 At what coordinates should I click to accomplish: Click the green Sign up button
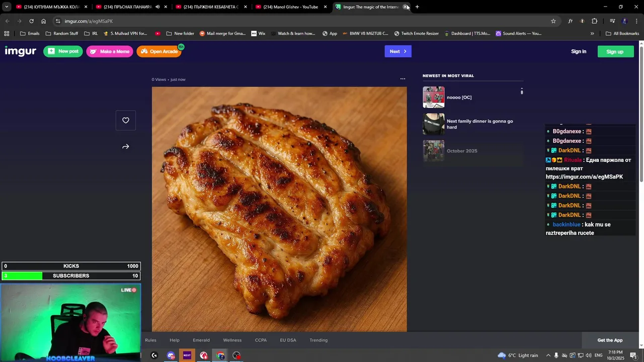point(615,51)
